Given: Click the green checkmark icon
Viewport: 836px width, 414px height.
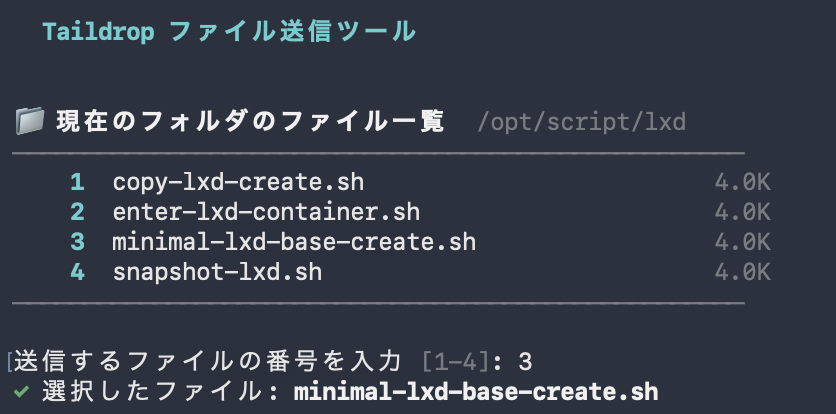Looking at the screenshot, I should (x=22, y=389).
